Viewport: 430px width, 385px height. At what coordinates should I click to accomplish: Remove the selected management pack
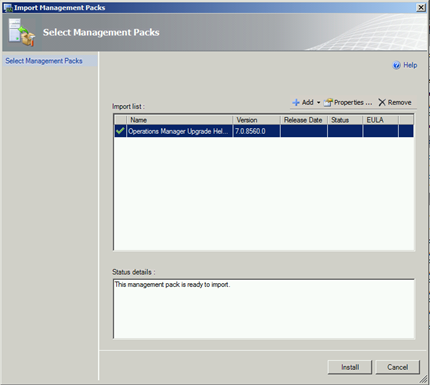click(x=395, y=103)
